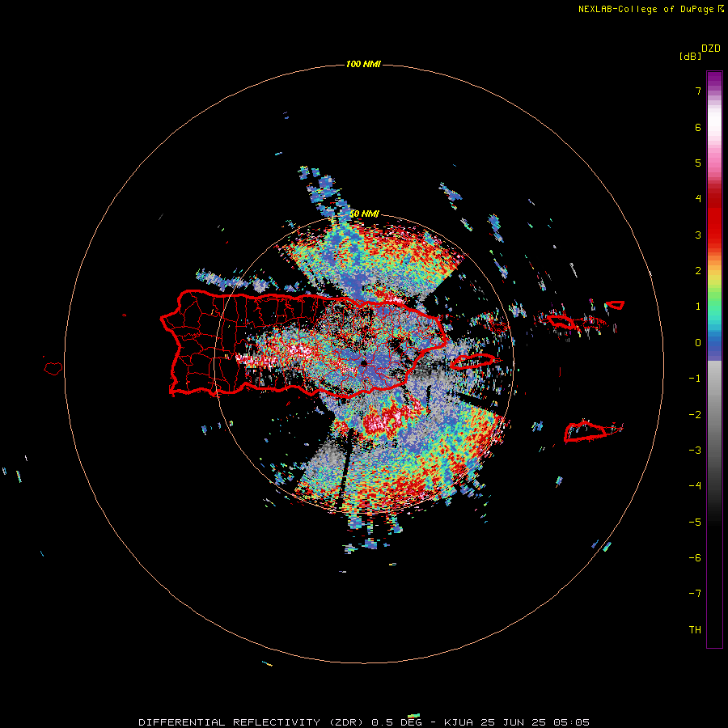Click the -2 value on color scale
The image size is (728, 728).
pyautogui.click(x=695, y=415)
